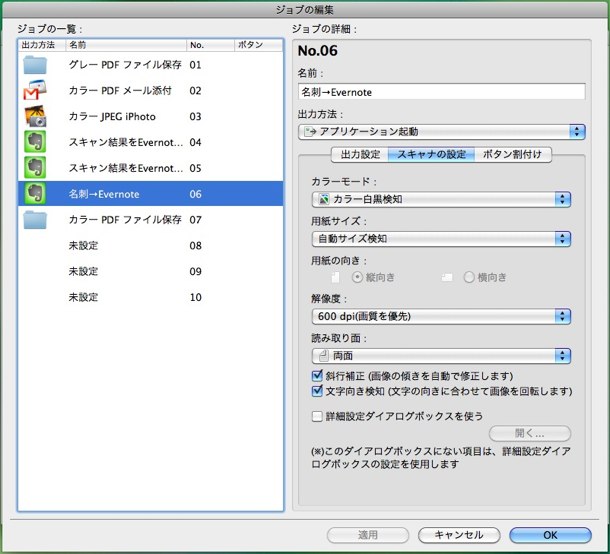This screenshot has width=610, height=554.
Task: Click the ボタン column header
Action: tap(259, 45)
